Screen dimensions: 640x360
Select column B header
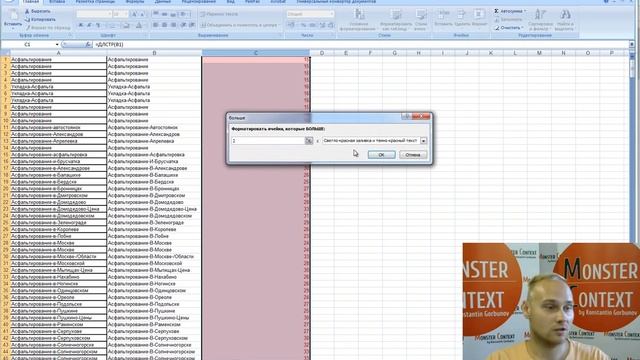click(154, 53)
